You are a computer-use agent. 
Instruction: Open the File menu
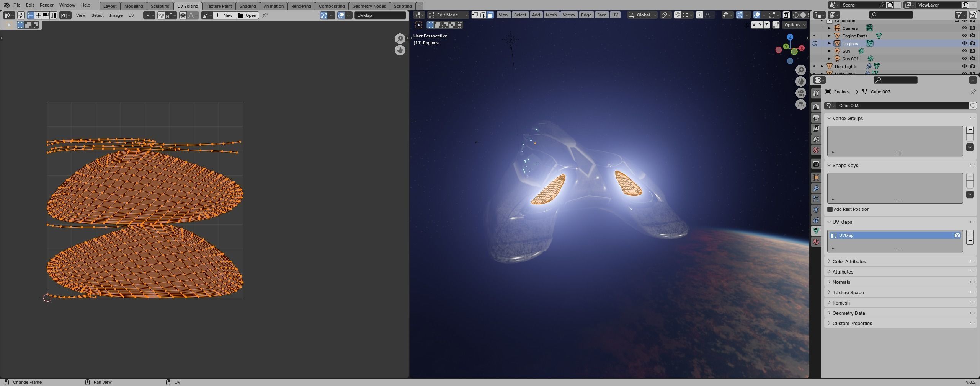click(x=17, y=5)
